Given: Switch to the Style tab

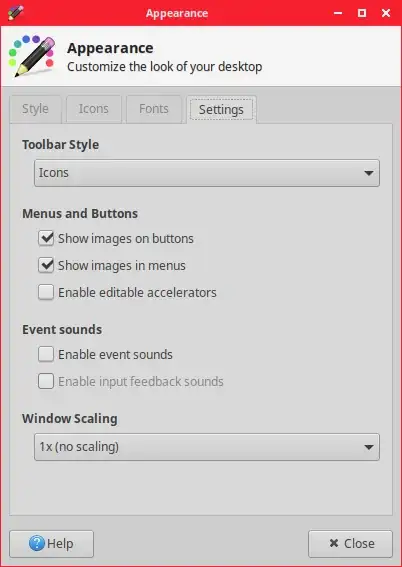Looking at the screenshot, I should [35, 109].
